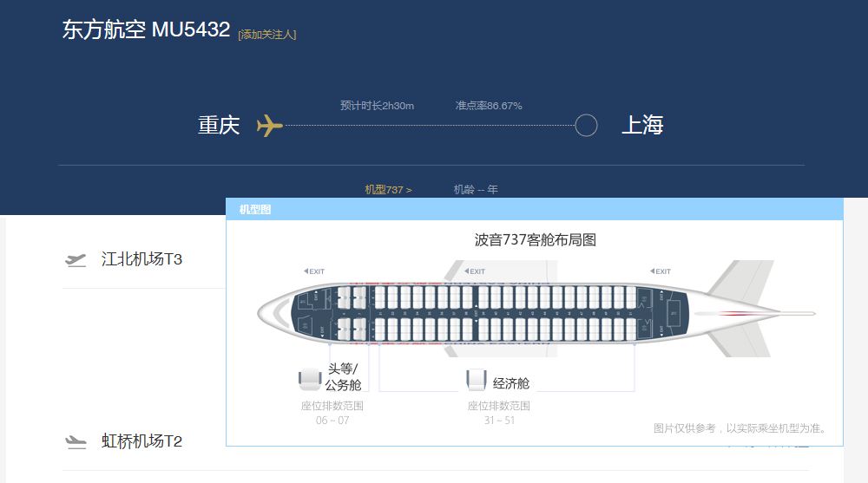Open the 机型737 aircraft type link
The image size is (868, 483).
(388, 190)
